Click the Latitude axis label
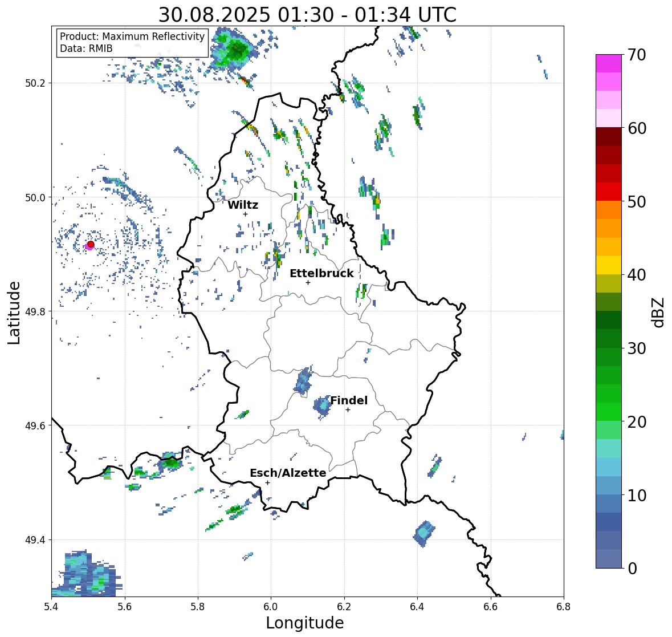This screenshot has height=637, width=672. 14,313
